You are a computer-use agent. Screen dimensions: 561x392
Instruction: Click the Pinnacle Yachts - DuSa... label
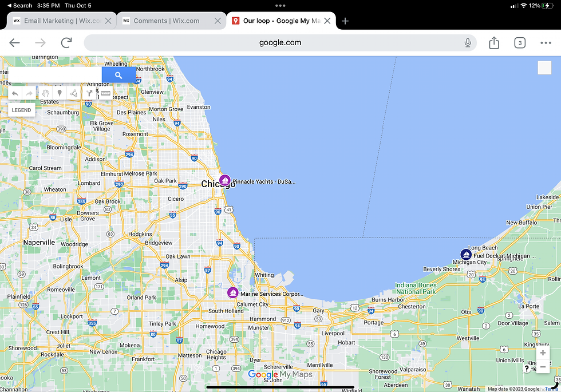tap(264, 182)
